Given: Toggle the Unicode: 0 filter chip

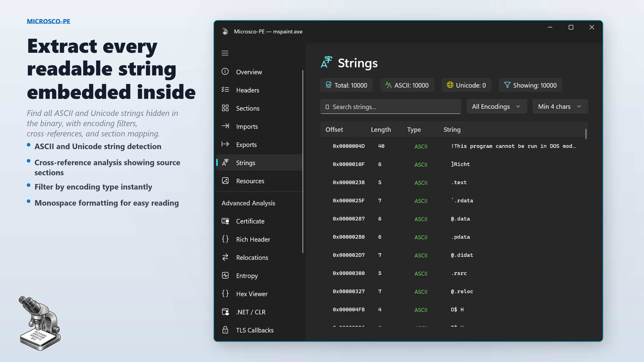Looking at the screenshot, I should (x=466, y=85).
